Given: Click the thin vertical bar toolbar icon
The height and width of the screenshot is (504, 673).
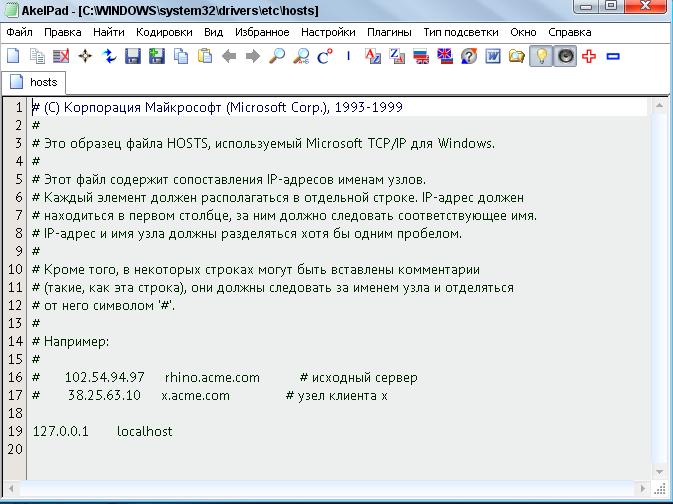Looking at the screenshot, I should (x=349, y=56).
